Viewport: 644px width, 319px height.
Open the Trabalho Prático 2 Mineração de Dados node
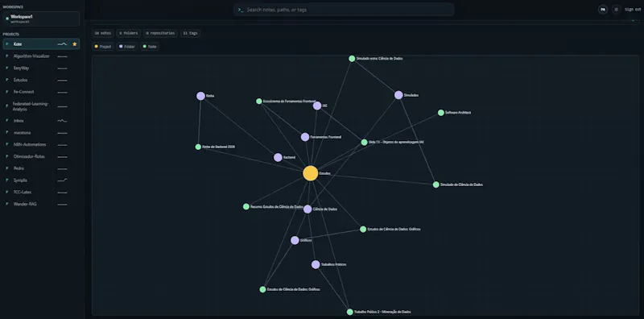coord(349,312)
